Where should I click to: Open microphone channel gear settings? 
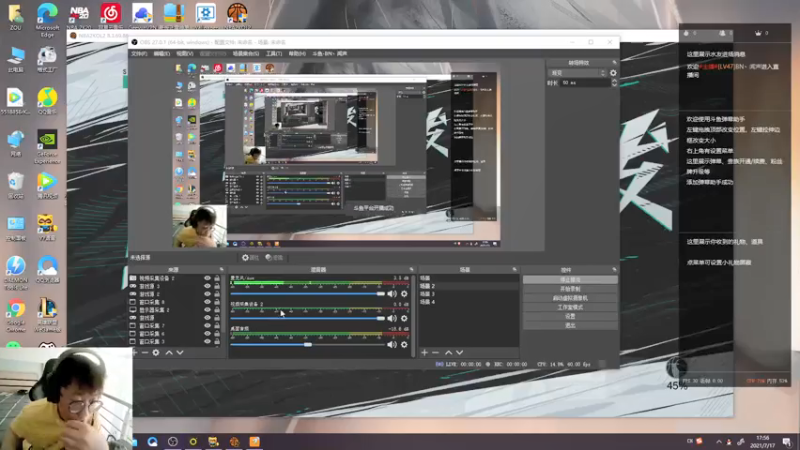pyautogui.click(x=404, y=294)
